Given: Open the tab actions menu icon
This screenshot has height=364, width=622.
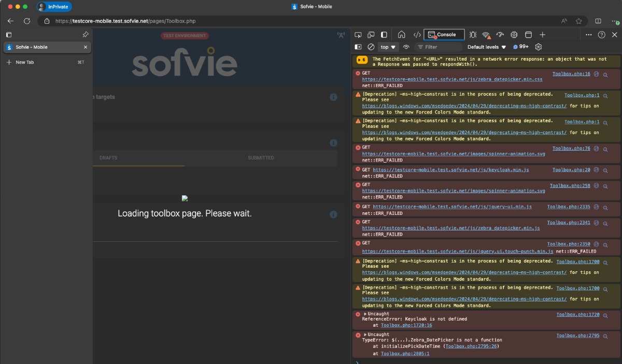Looking at the screenshot, I should [x=9, y=35].
